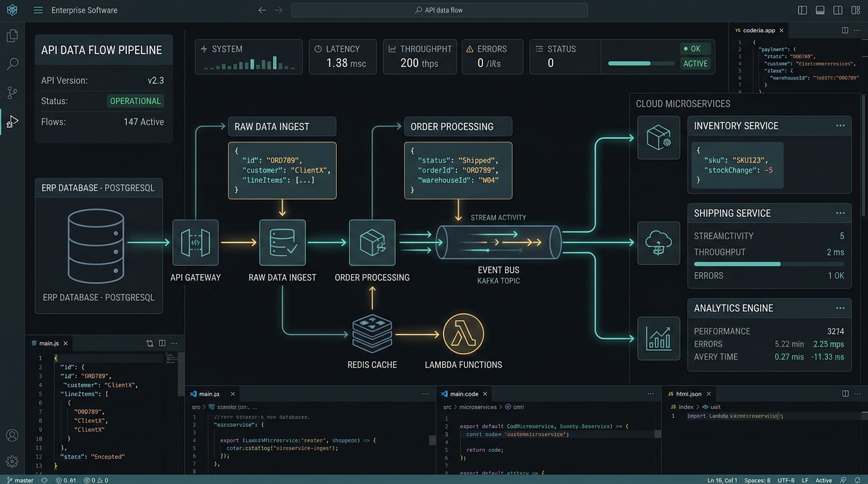
Task: Click the Shipping Service cloud icon
Action: tap(659, 243)
